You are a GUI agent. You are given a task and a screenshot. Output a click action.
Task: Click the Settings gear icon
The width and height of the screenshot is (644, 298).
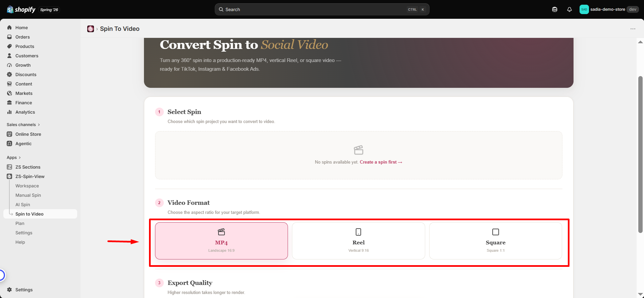(x=9, y=290)
